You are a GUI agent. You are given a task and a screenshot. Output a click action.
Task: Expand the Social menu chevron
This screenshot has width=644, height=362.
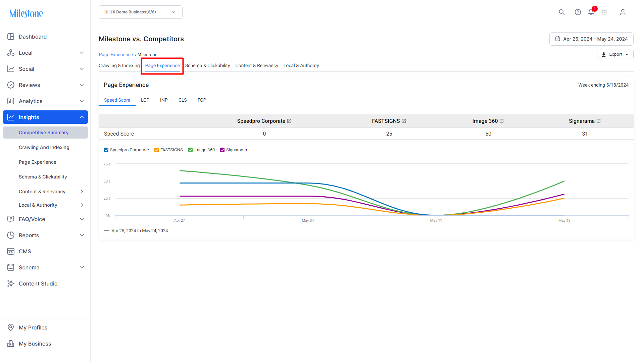(82, 69)
